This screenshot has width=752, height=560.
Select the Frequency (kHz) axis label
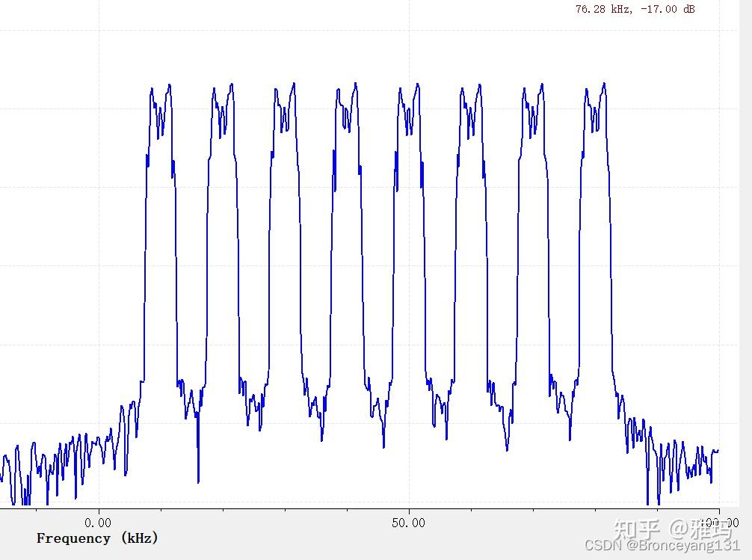point(98,538)
